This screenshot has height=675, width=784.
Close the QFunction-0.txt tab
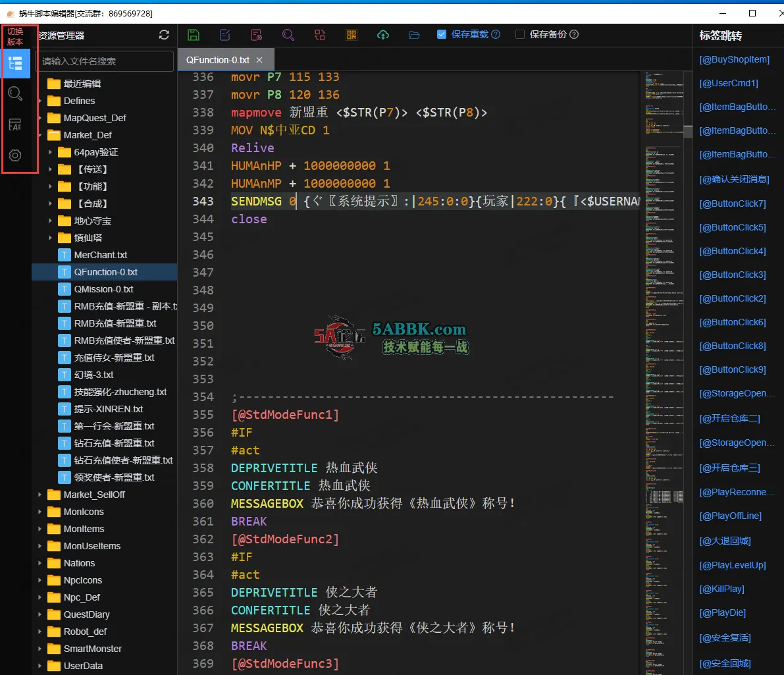(x=259, y=60)
